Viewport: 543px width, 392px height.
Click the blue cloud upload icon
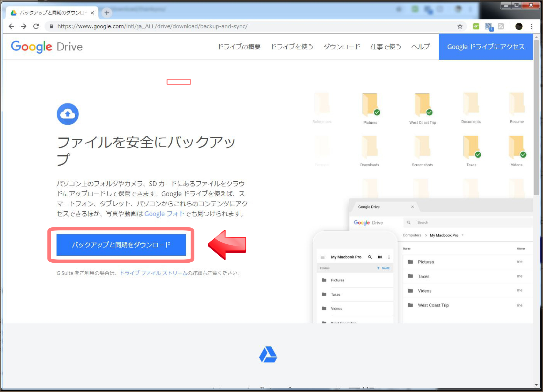[68, 114]
